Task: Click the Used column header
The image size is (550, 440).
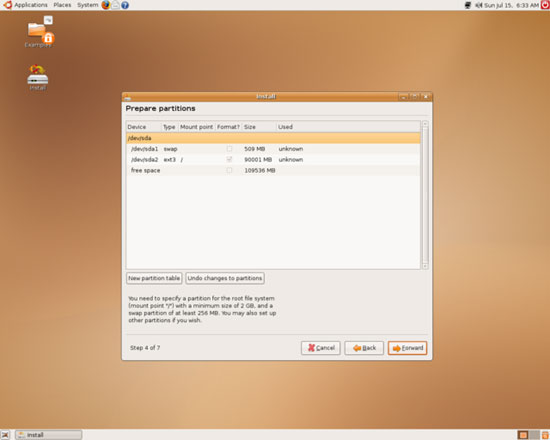Action: tap(348, 127)
